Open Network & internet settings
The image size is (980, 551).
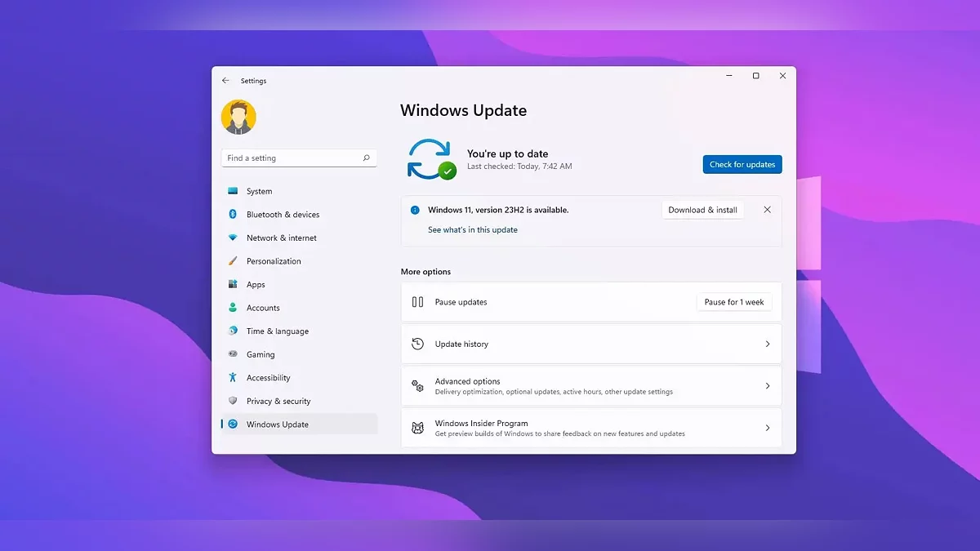(x=299, y=238)
